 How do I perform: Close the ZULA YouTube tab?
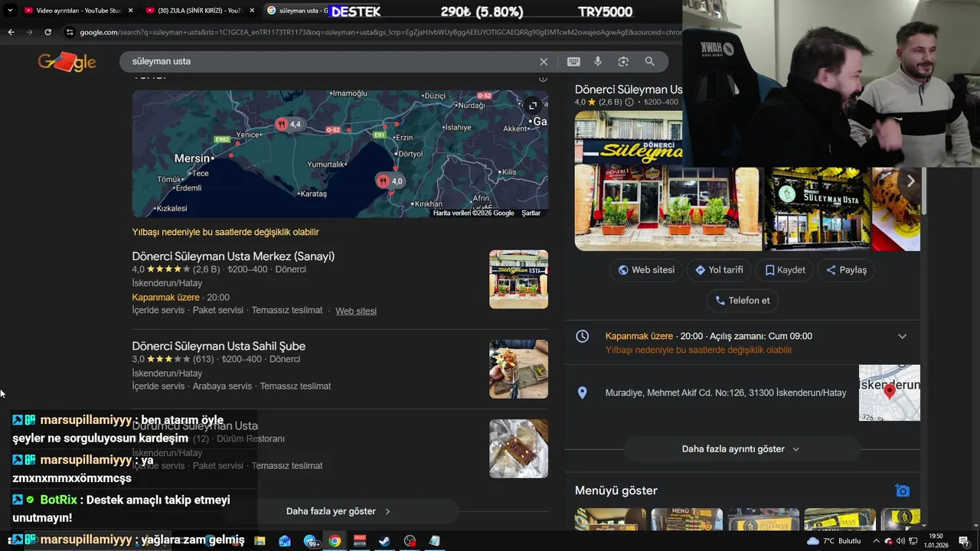(252, 11)
